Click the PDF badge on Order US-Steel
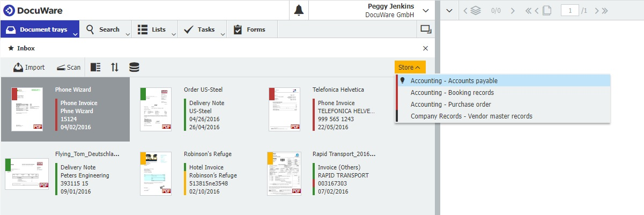 166,127
